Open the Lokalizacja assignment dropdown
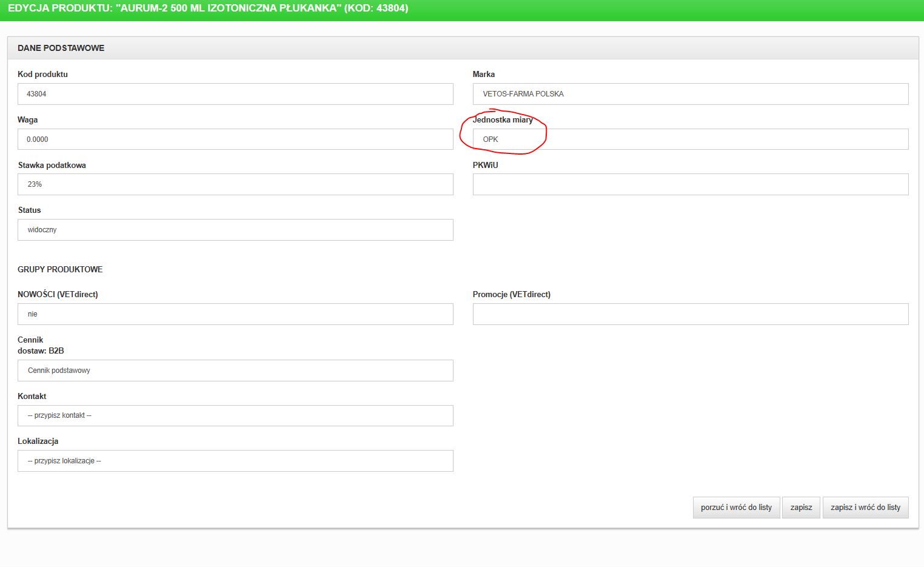Viewport: 924px width, 567px height. pos(235,461)
